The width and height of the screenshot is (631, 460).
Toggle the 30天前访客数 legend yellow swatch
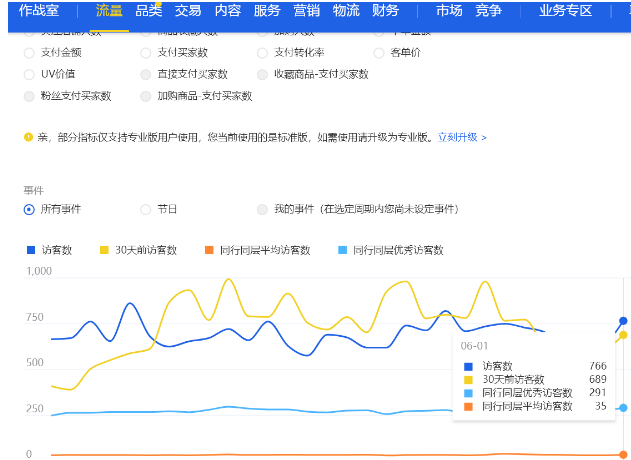pos(104,250)
